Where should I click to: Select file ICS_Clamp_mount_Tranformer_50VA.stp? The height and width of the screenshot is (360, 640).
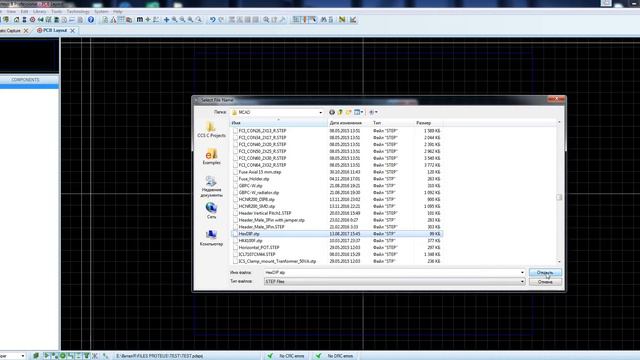[277, 261]
